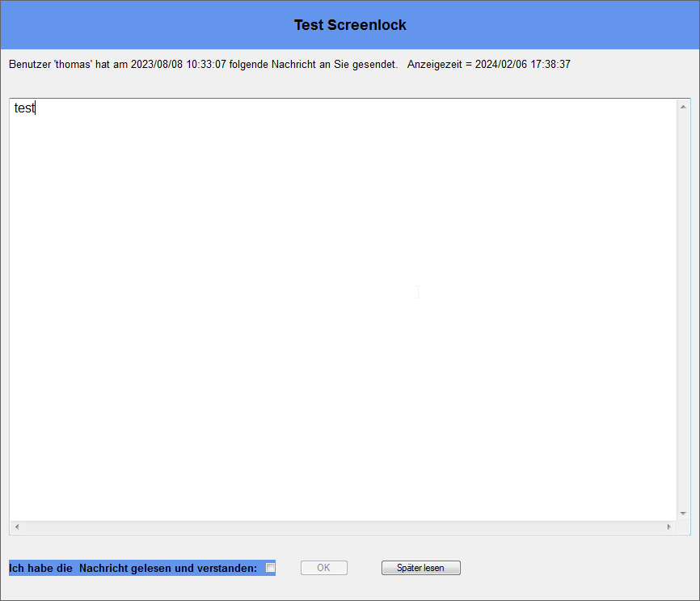Viewport: 700px width, 601px height.
Task: Click the horizontal scrollbar left arrow
Action: tap(17, 527)
